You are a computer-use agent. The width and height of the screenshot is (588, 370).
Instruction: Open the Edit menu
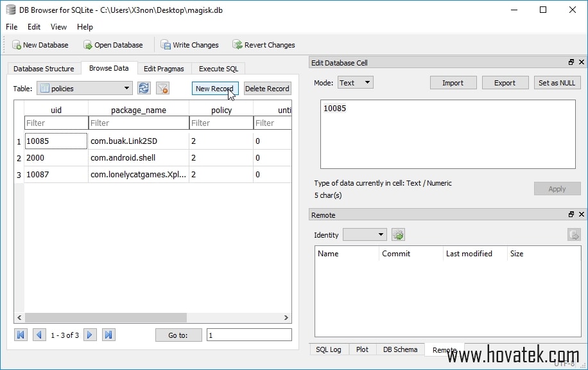tap(34, 26)
